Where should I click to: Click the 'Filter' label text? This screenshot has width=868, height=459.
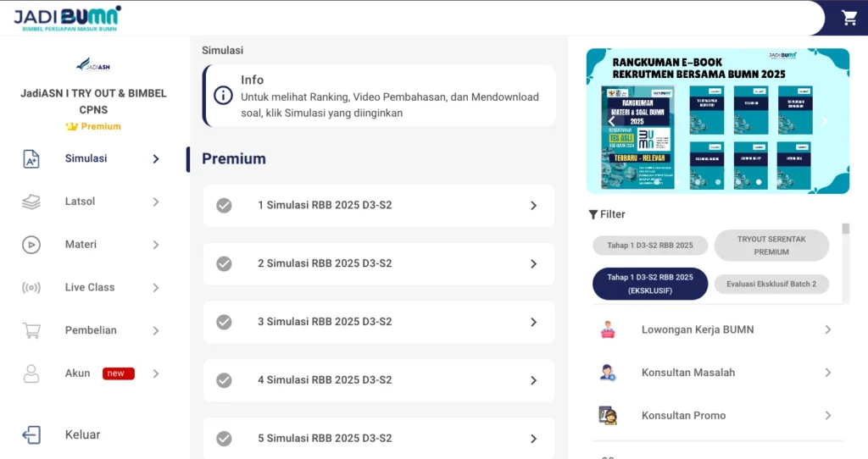(x=612, y=214)
